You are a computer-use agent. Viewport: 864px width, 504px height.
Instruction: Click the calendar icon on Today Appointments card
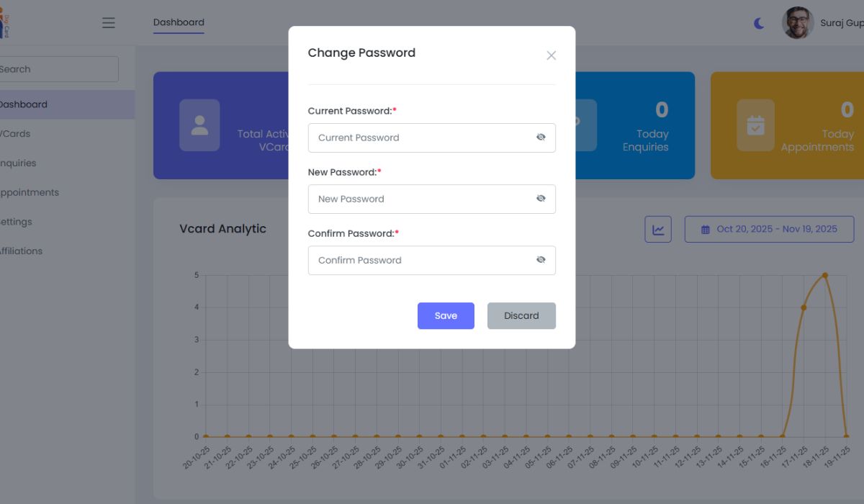pos(755,125)
